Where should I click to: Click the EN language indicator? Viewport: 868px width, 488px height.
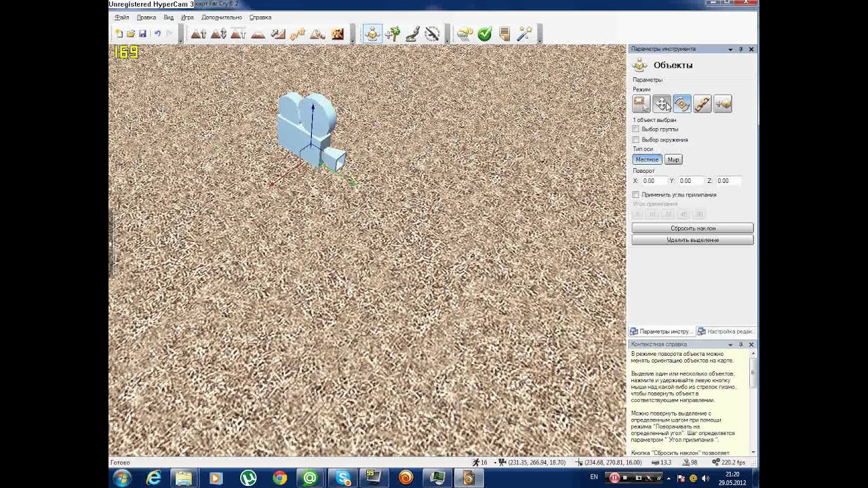pyautogui.click(x=594, y=477)
